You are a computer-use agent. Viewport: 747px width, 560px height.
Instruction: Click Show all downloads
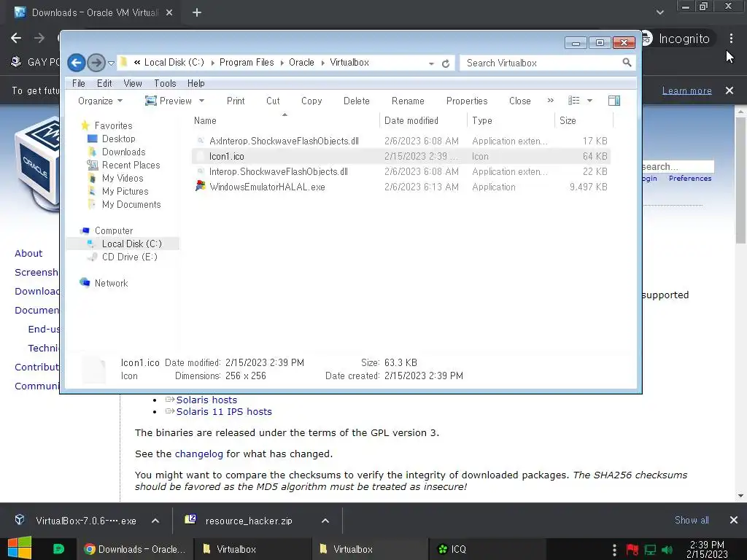pyautogui.click(x=692, y=521)
